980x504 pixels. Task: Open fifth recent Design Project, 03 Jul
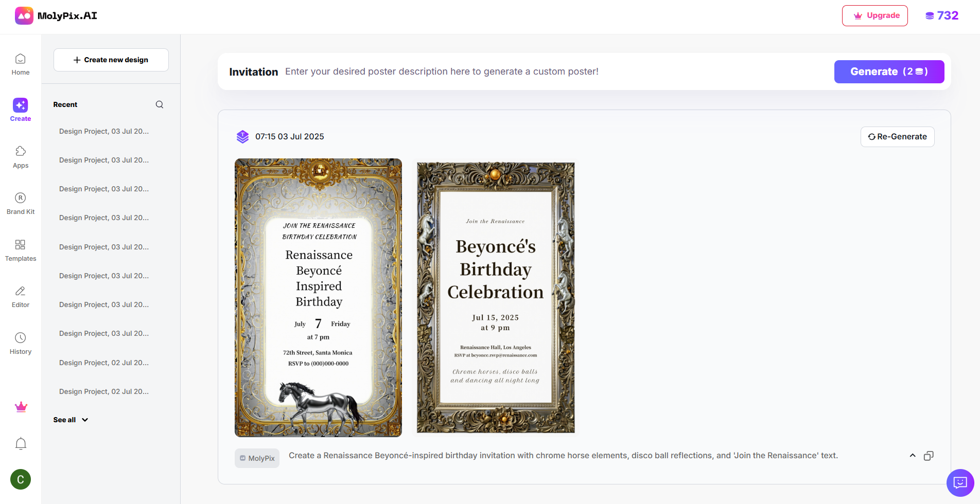click(x=104, y=247)
